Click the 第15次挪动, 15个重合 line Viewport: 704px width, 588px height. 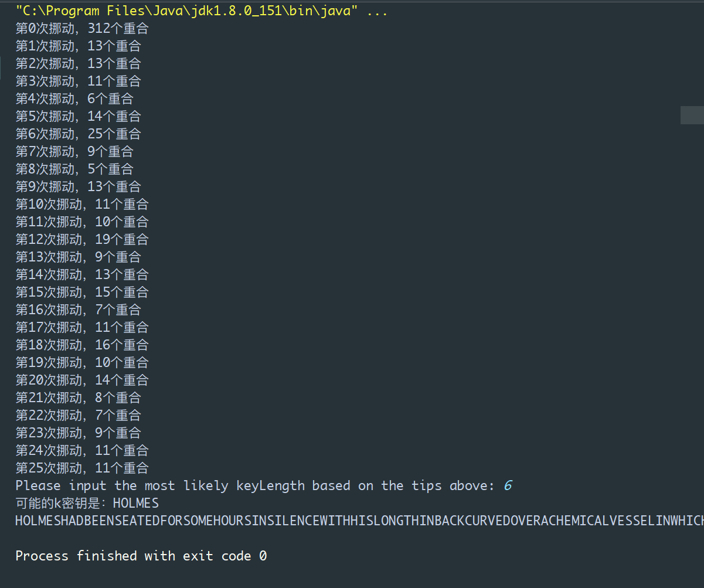point(82,292)
